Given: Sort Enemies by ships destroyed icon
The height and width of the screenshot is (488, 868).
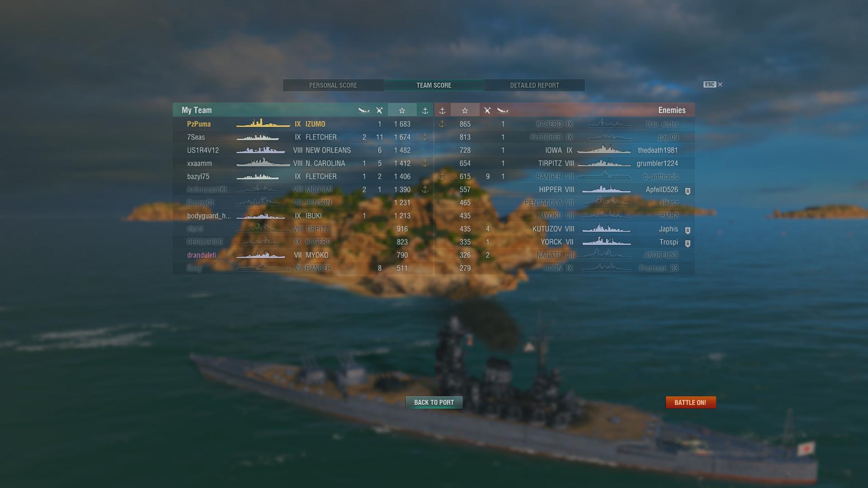Looking at the screenshot, I should click(x=487, y=110).
